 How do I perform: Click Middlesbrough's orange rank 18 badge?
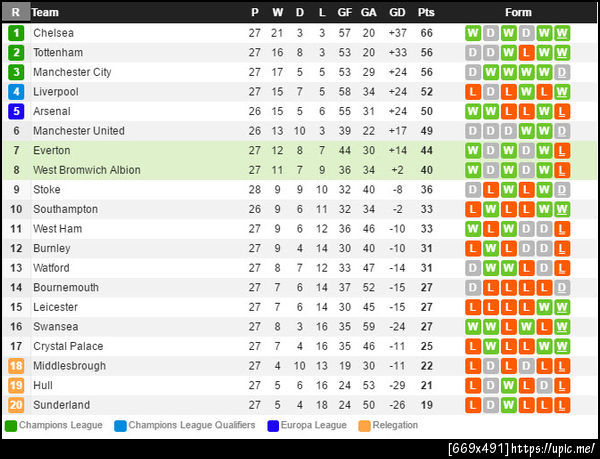click(16, 366)
